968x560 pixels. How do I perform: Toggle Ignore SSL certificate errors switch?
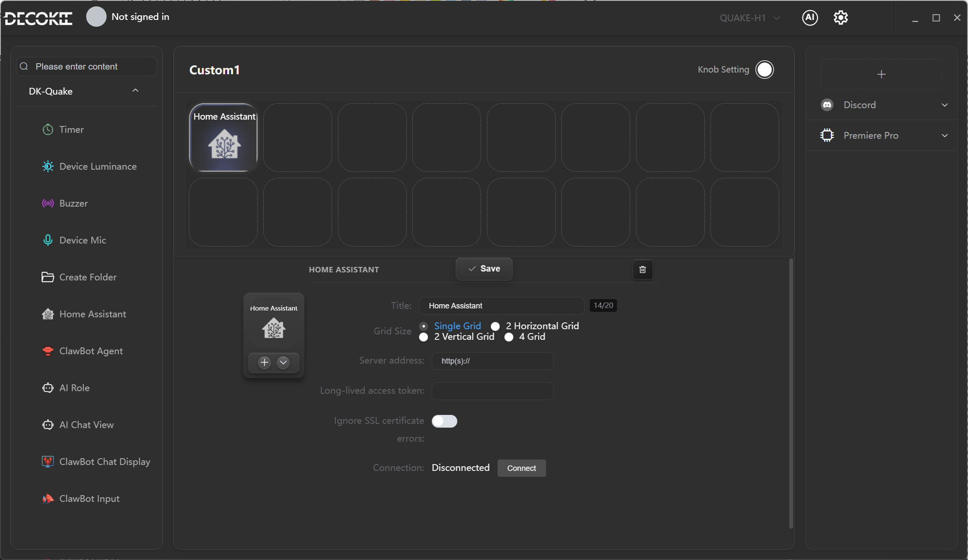(445, 421)
